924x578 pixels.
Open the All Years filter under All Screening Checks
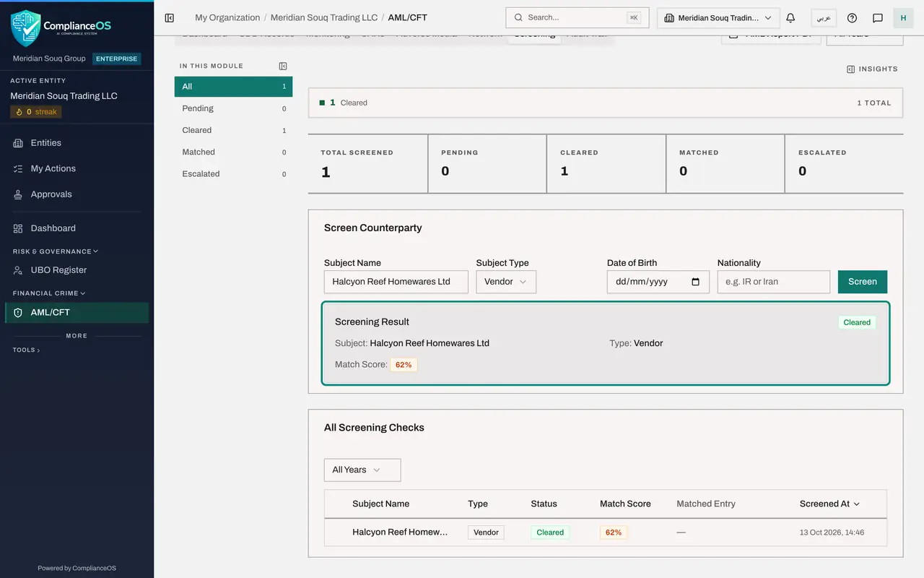(362, 470)
